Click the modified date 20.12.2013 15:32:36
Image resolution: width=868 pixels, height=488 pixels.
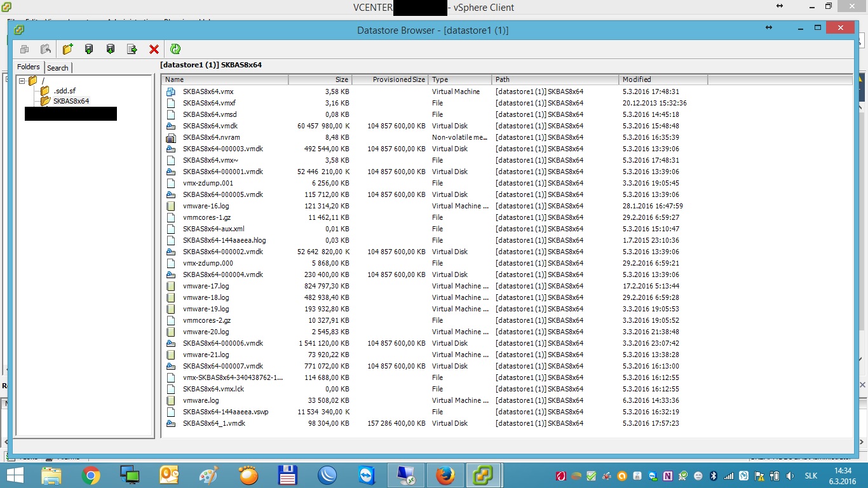tap(654, 103)
